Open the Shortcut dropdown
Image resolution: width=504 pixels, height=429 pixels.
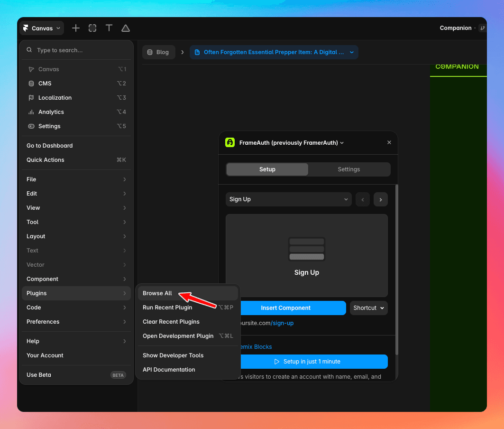369,308
